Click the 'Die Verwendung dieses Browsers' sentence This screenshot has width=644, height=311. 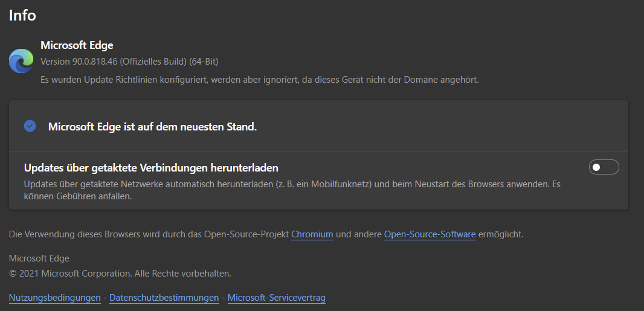(x=149, y=234)
